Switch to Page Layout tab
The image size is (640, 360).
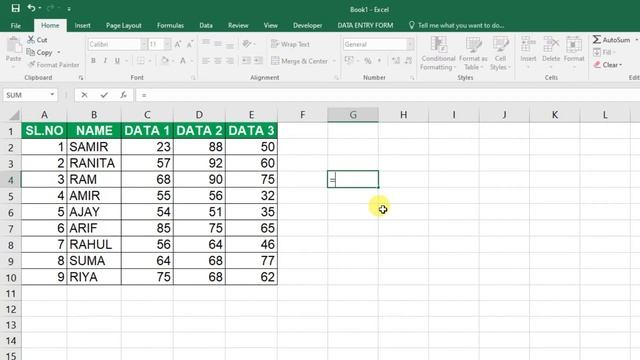[x=124, y=25]
